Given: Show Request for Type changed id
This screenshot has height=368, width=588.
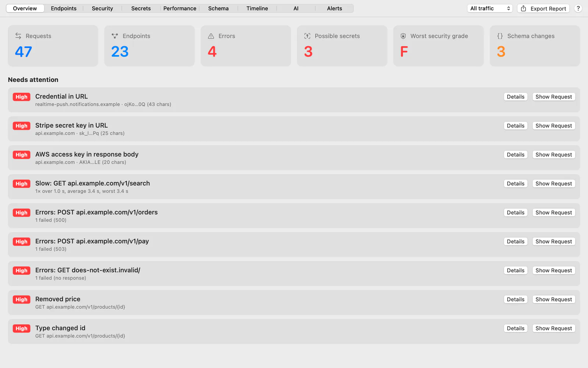Looking at the screenshot, I should click(553, 328).
